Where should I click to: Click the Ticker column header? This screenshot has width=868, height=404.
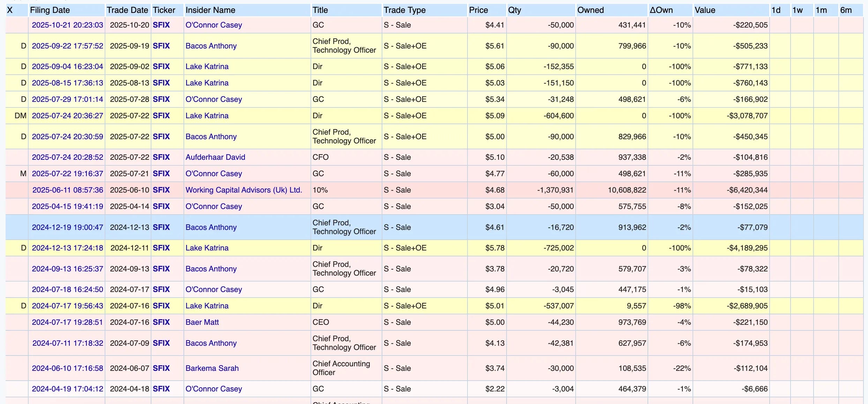click(164, 10)
